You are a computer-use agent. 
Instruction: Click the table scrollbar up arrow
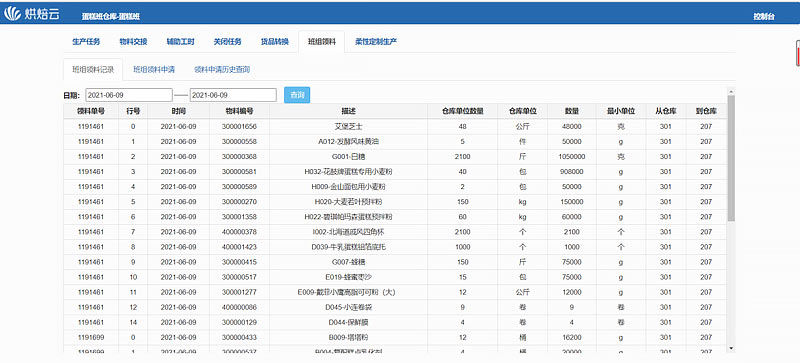(731, 92)
